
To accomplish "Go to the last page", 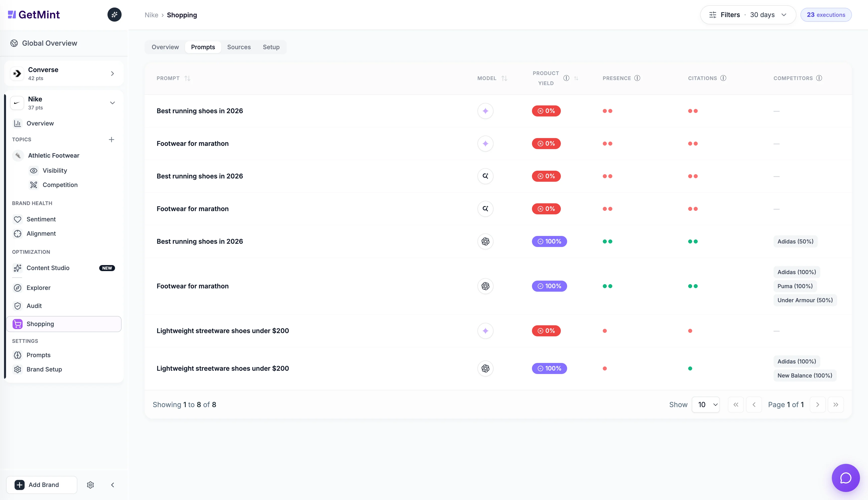I will [x=836, y=405].
